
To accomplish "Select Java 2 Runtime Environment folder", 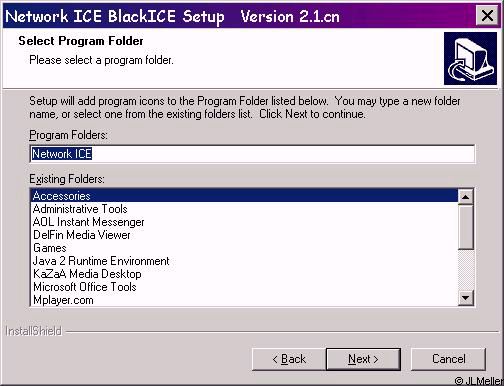I will (244, 261).
